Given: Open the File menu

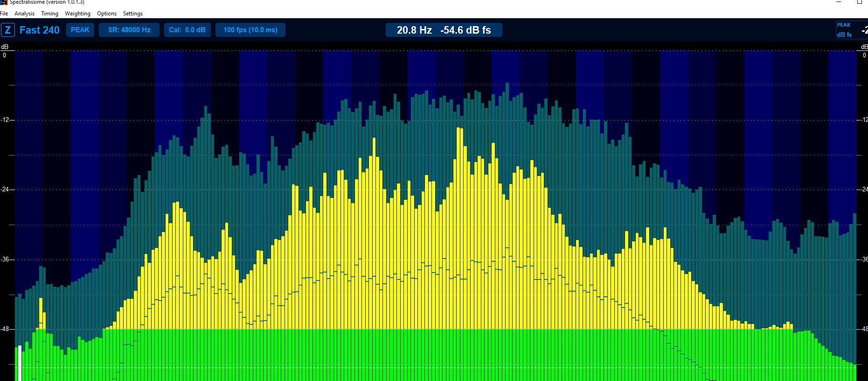Looking at the screenshot, I should point(4,14).
